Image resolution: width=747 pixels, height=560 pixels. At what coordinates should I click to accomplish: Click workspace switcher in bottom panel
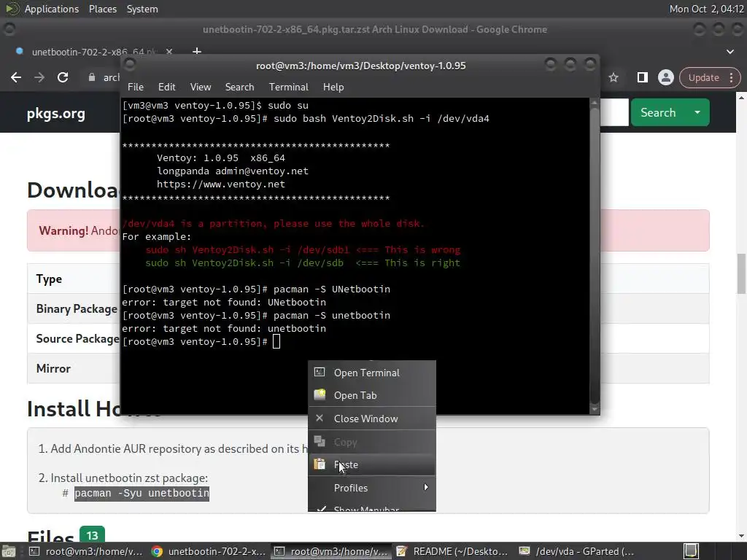pos(692,551)
